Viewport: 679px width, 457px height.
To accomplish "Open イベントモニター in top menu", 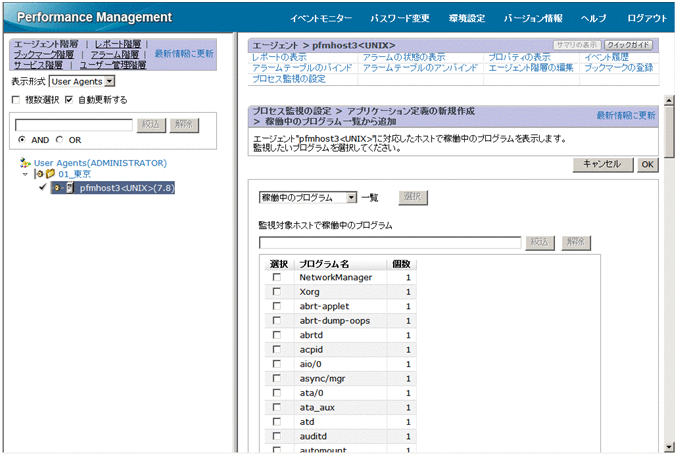I will coord(322,19).
